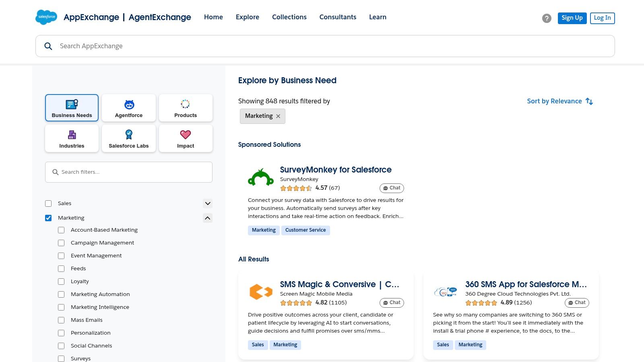Screen dimensions: 644x362
Task: Click the Marketing tag on 360 SMS card
Action: [471, 345]
